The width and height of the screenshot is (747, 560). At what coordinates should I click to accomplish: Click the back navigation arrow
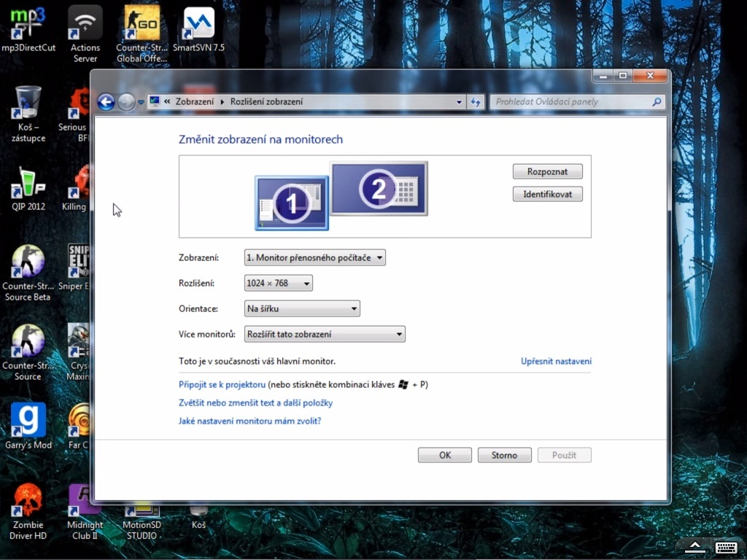pyautogui.click(x=106, y=102)
